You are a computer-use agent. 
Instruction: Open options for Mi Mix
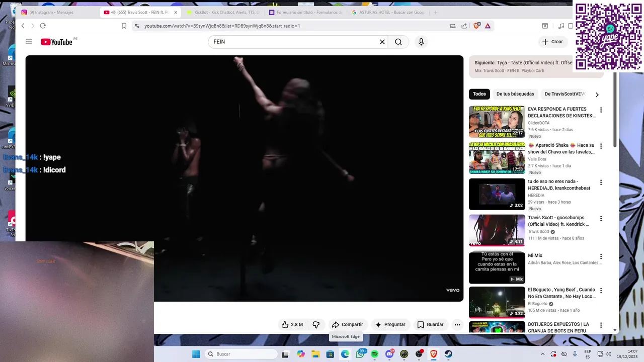(x=600, y=256)
